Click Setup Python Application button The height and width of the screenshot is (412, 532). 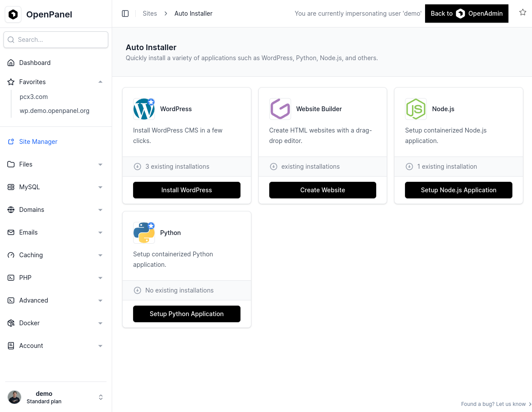187,314
